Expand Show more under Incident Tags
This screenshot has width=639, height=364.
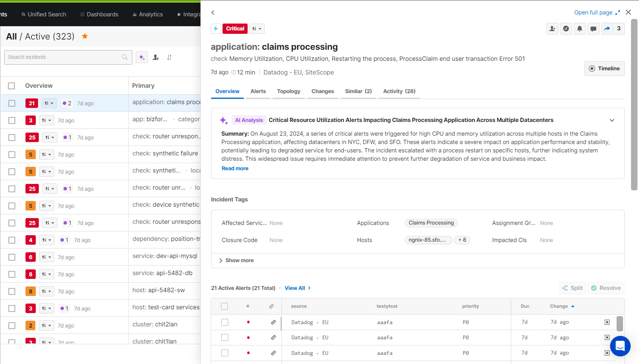pyautogui.click(x=236, y=260)
